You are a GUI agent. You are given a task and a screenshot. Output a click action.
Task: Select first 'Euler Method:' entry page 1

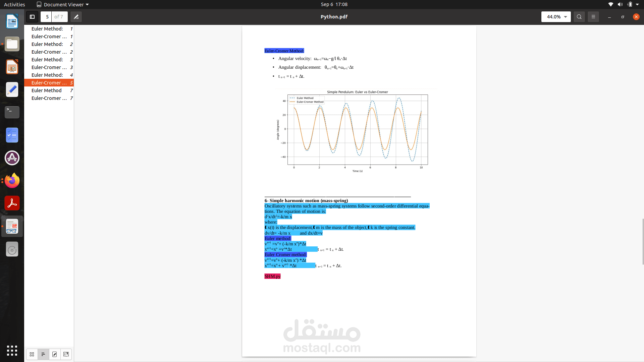click(x=47, y=29)
